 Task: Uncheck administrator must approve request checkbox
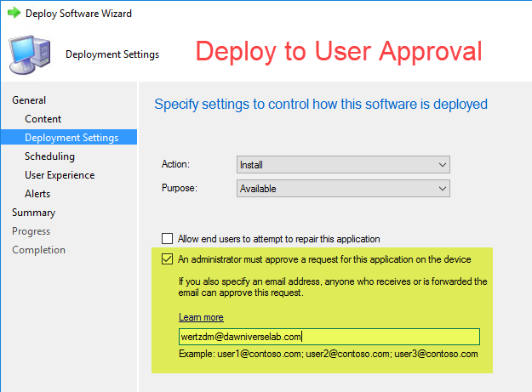click(168, 259)
